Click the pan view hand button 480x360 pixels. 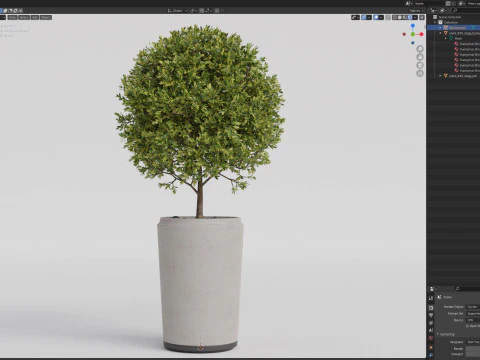click(x=420, y=57)
